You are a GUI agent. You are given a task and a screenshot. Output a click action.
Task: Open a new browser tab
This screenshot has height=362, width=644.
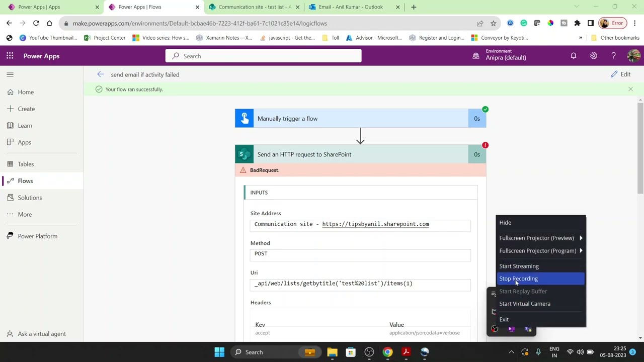point(414,7)
